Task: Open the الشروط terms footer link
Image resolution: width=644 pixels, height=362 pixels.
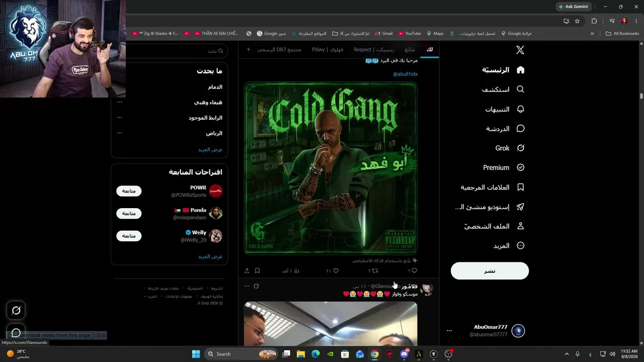Action: tap(217, 289)
